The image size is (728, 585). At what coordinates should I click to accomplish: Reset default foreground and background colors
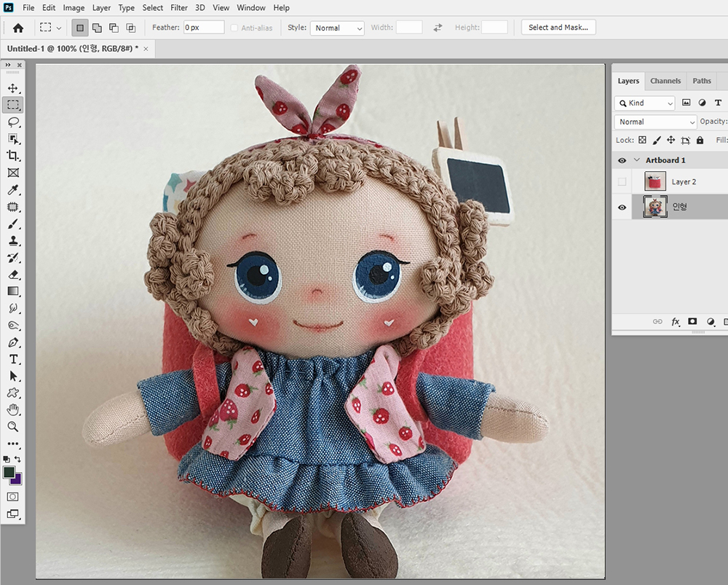(6, 459)
